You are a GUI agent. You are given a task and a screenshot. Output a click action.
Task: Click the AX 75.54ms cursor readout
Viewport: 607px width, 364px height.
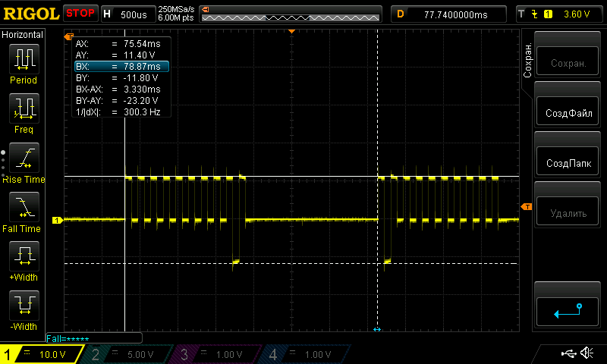point(118,44)
